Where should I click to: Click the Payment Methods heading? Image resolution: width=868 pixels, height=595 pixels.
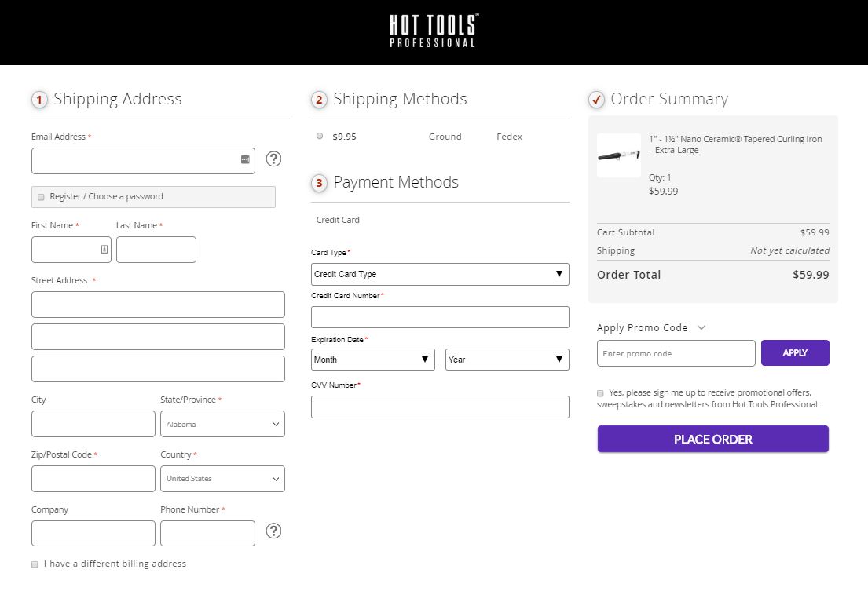pos(396,182)
